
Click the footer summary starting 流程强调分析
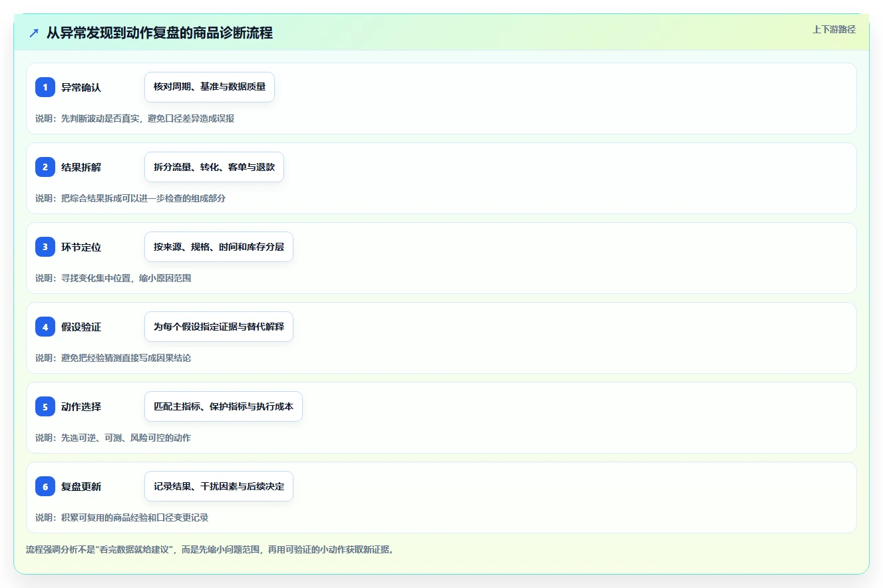tap(210, 549)
